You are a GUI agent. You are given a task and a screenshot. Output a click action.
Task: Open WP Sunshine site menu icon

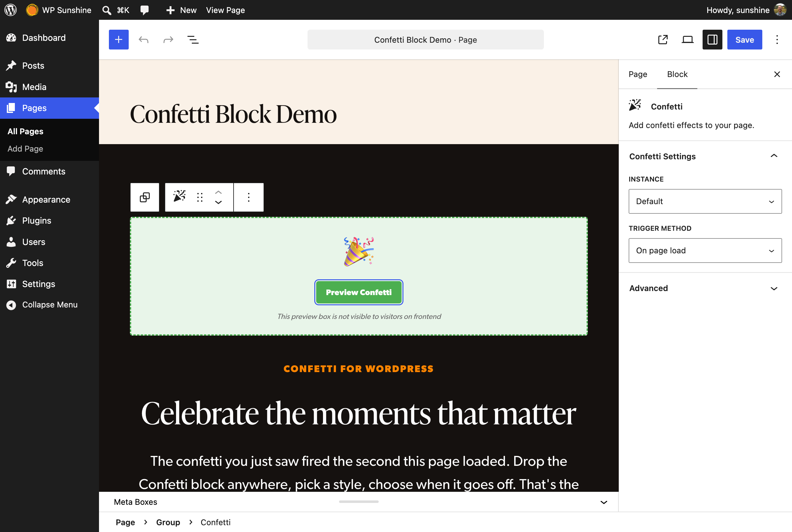click(32, 10)
